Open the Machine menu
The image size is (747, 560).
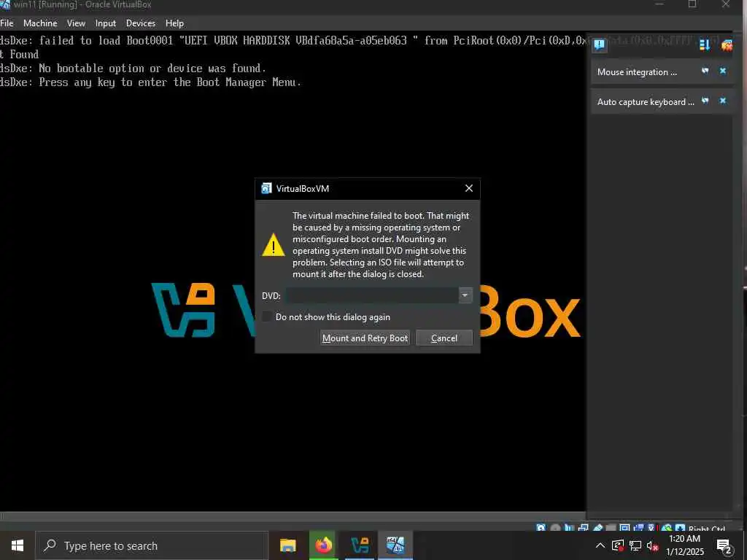click(40, 23)
